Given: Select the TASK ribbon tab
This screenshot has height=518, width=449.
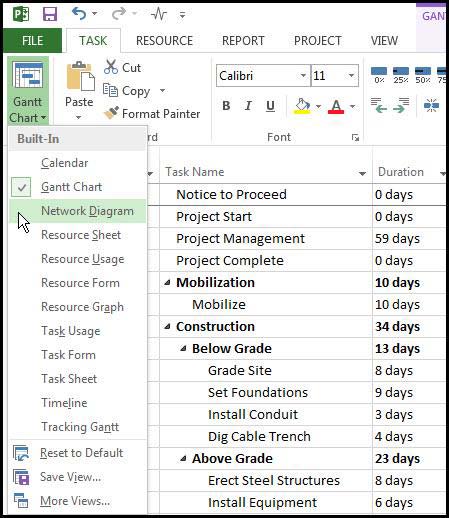Looking at the screenshot, I should click(x=93, y=41).
